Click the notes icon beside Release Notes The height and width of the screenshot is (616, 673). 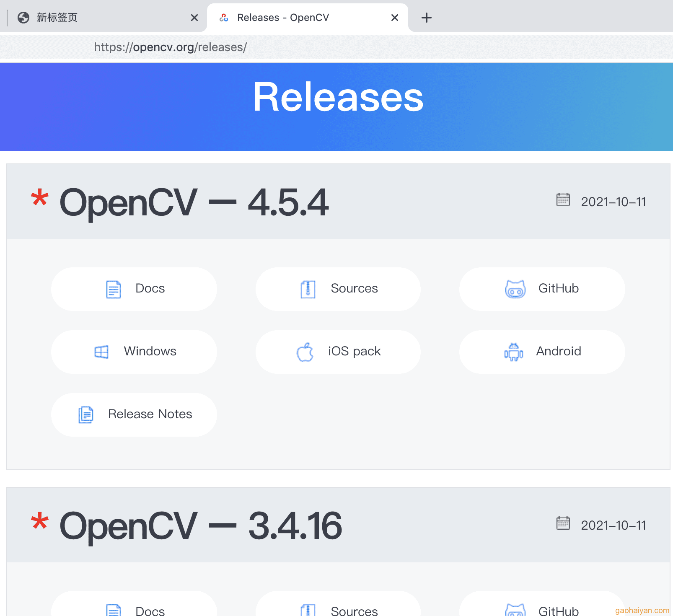click(x=86, y=415)
